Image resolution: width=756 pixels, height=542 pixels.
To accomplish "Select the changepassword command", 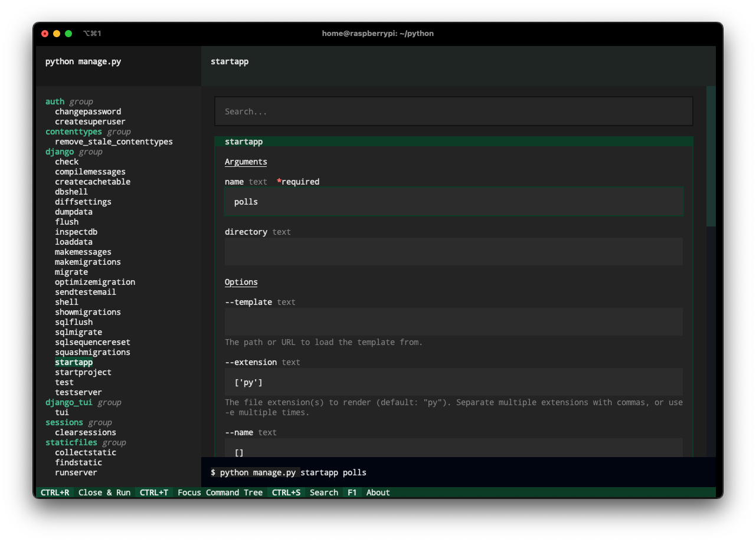I will click(x=88, y=111).
